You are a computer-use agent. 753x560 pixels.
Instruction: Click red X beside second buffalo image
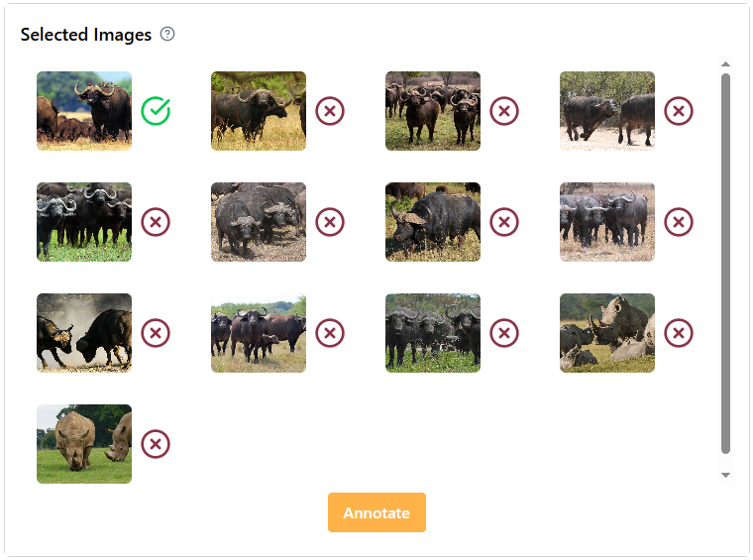tap(330, 111)
